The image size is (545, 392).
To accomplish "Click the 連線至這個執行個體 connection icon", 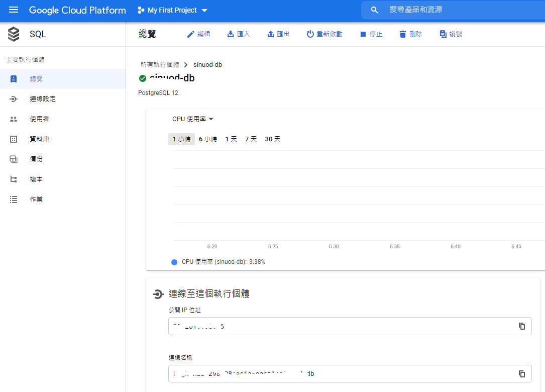I will pos(158,295).
